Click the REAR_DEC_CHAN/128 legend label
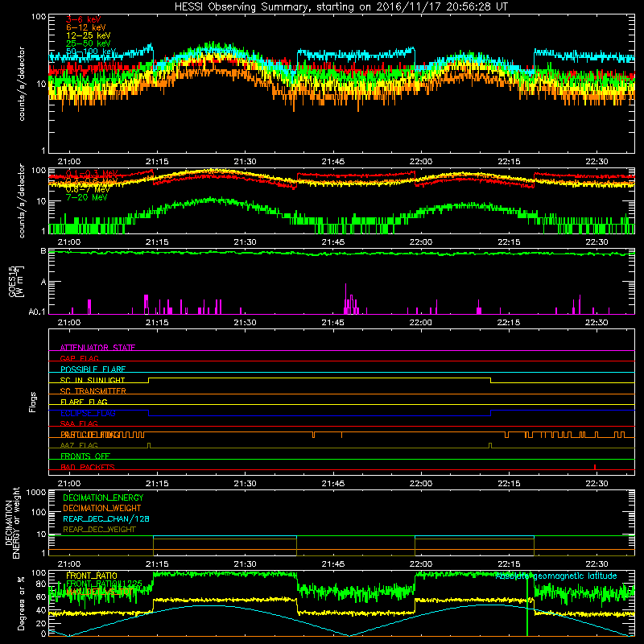This screenshot has width=644, height=644. [x=106, y=518]
